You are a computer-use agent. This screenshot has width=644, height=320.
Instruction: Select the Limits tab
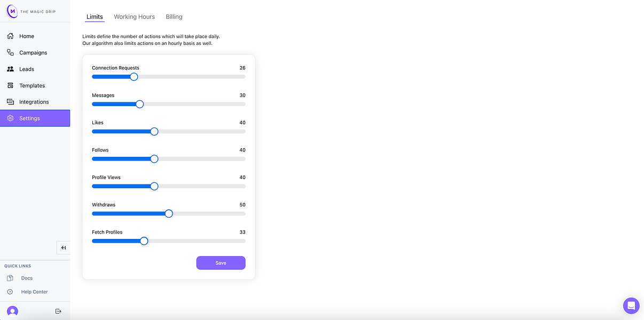pyautogui.click(x=95, y=17)
